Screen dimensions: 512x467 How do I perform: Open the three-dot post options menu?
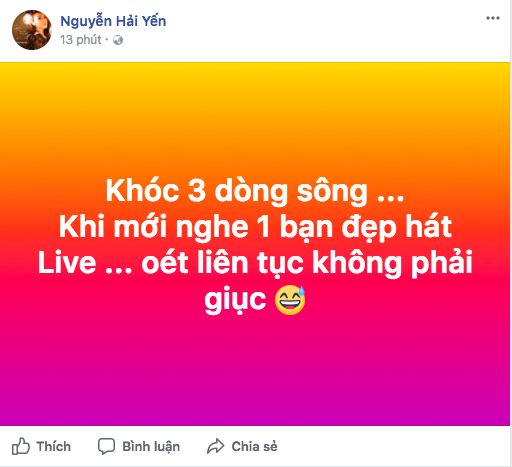tap(492, 18)
